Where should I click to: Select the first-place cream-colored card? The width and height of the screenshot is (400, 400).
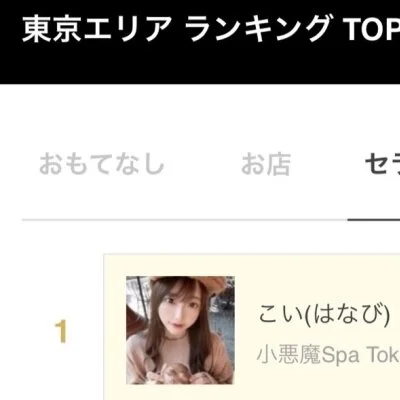[x=252, y=327]
